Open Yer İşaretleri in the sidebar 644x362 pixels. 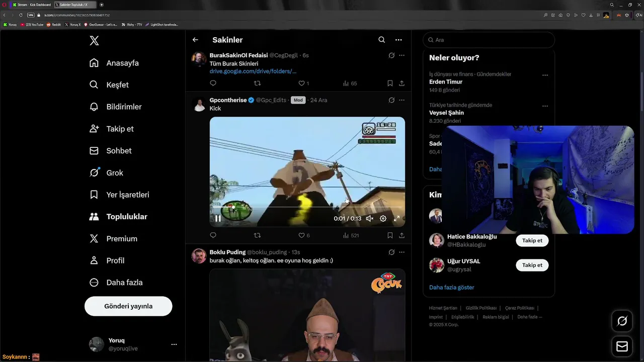pos(119,195)
